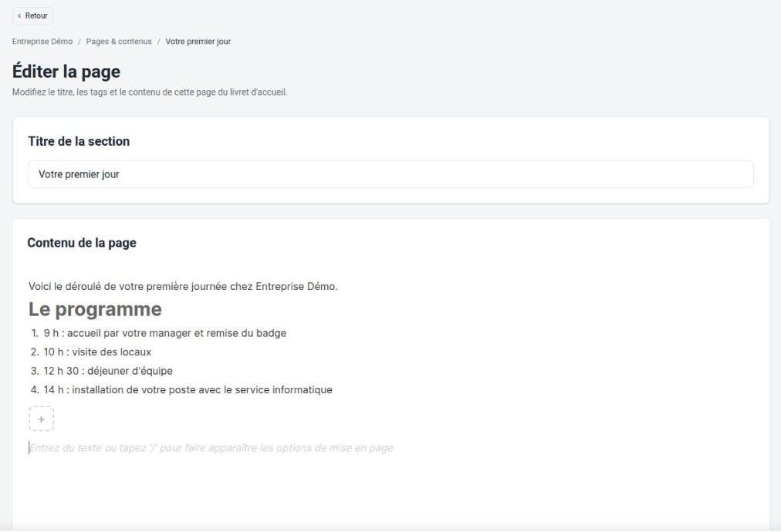Viewport: 781px width, 532px height.
Task: Click the intro sentence Voici le déroulé
Action: point(183,286)
